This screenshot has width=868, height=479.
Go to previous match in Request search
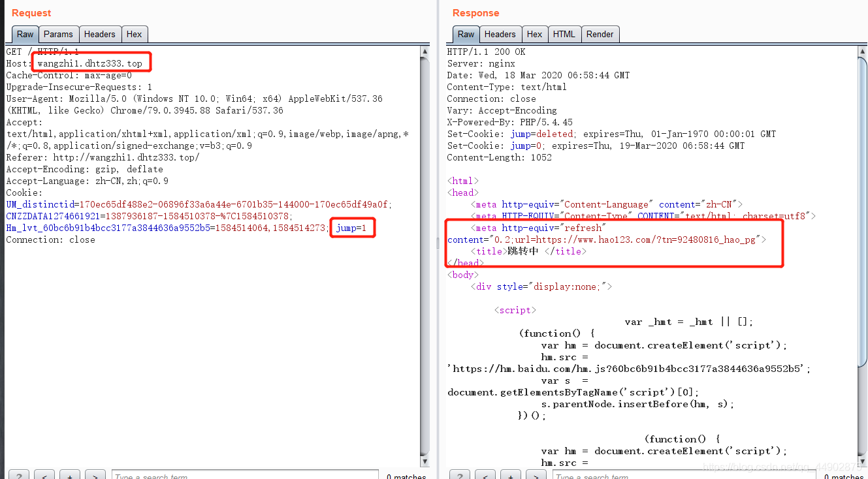pyautogui.click(x=44, y=476)
